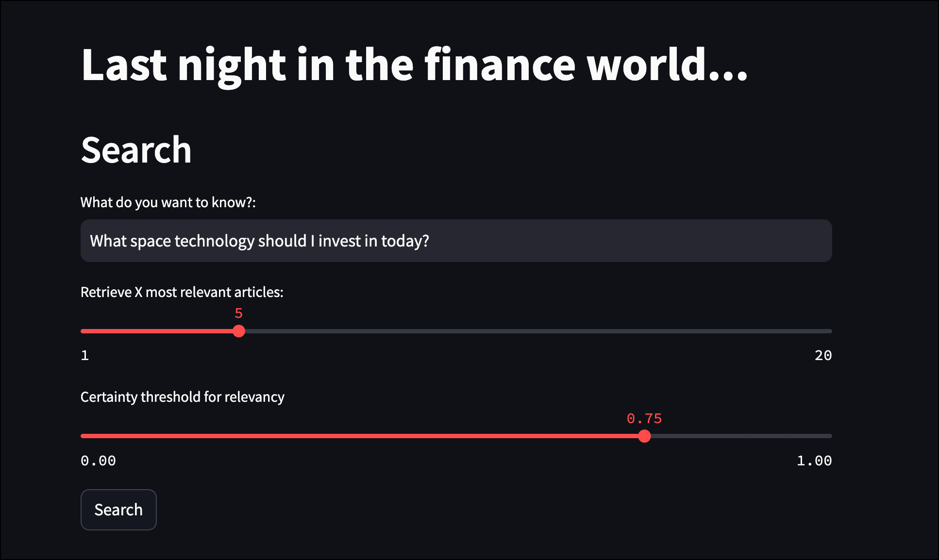
Task: Click the 'Last night in the finance world...' title
Action: 415,65
